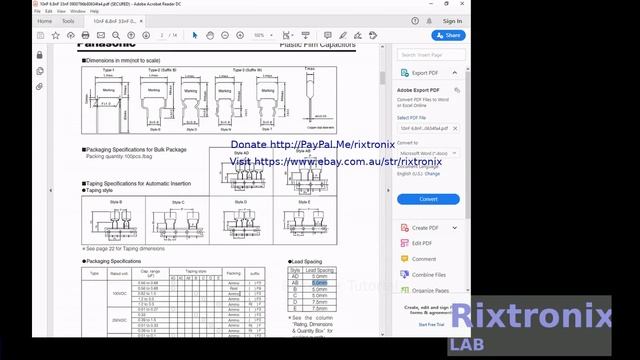Go to next page arrow icon
The width and height of the screenshot is (640, 360).
[146, 36]
